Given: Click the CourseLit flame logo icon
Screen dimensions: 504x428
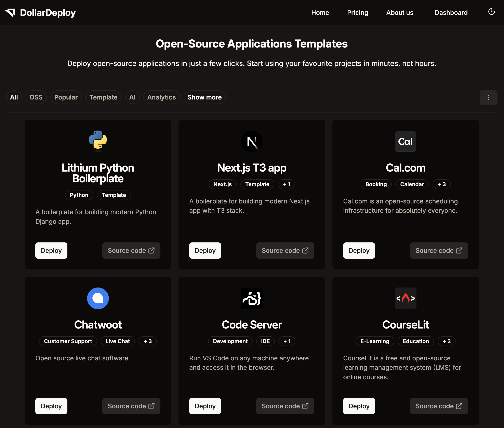Looking at the screenshot, I should click(406, 298).
